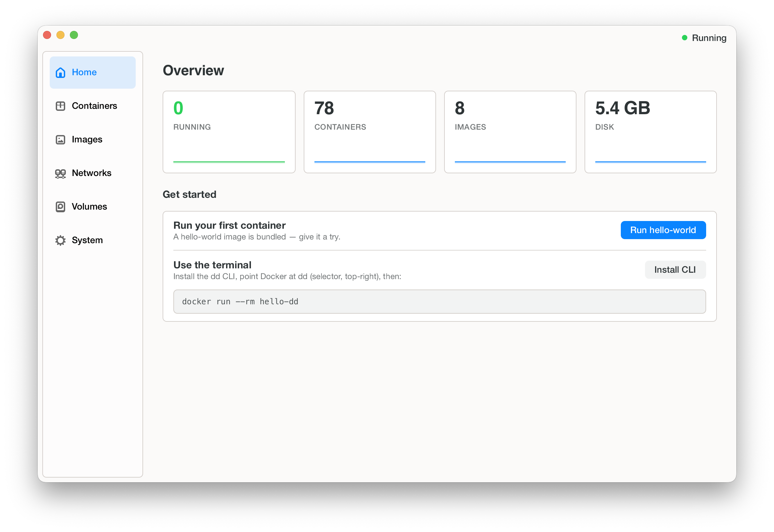
Task: Click the docker run command box
Action: 439,302
